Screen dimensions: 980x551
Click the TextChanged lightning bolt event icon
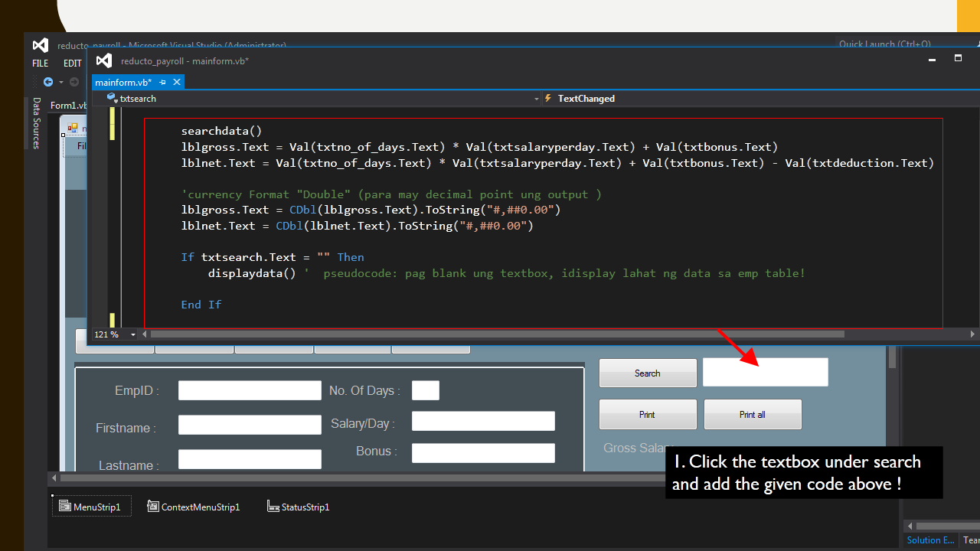coord(548,98)
